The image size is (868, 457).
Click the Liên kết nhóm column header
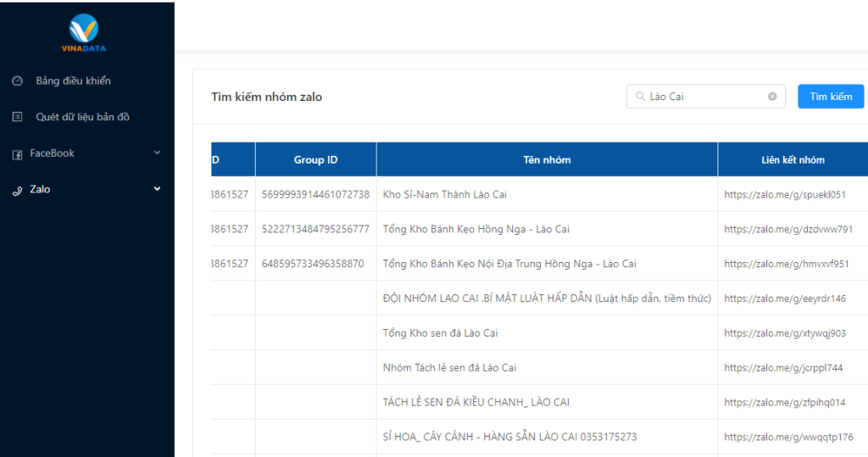pyautogui.click(x=793, y=159)
